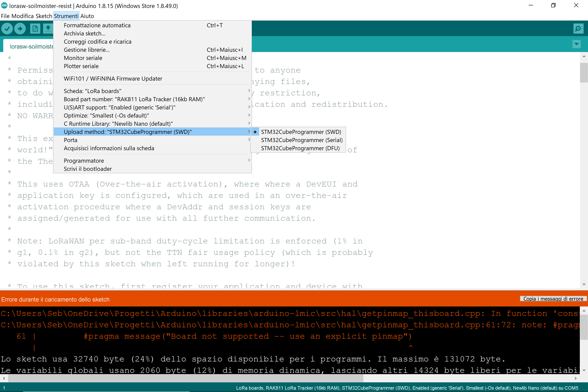Select STM32CubeProgrammer (DFU) upload method
This screenshot has height=392, width=588.
click(x=298, y=148)
